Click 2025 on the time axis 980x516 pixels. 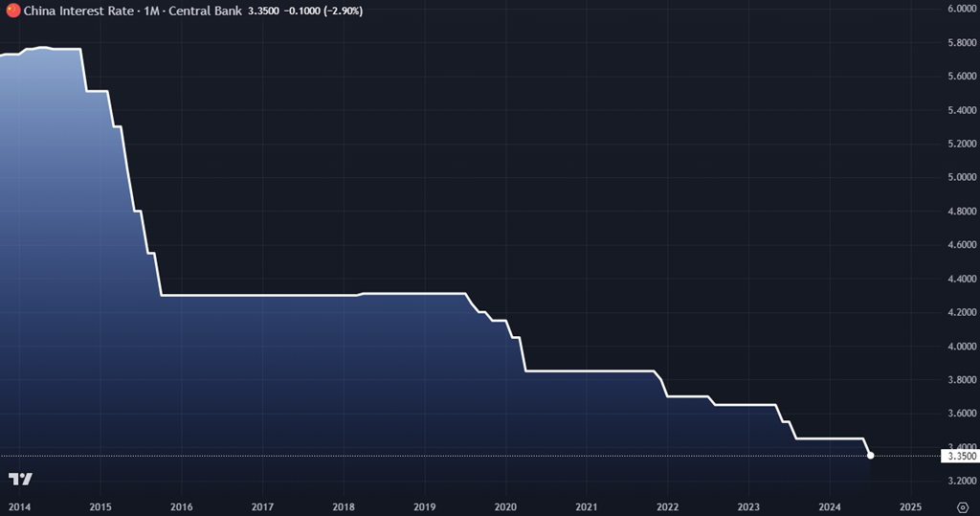(x=911, y=506)
